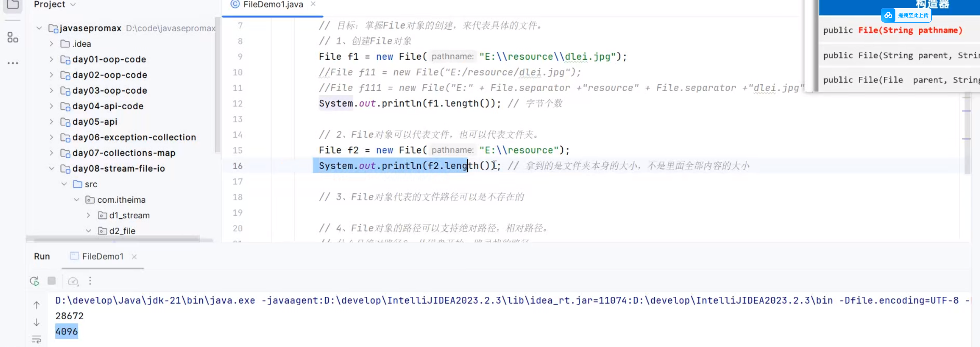Click the 28672 console output

[x=69, y=316]
